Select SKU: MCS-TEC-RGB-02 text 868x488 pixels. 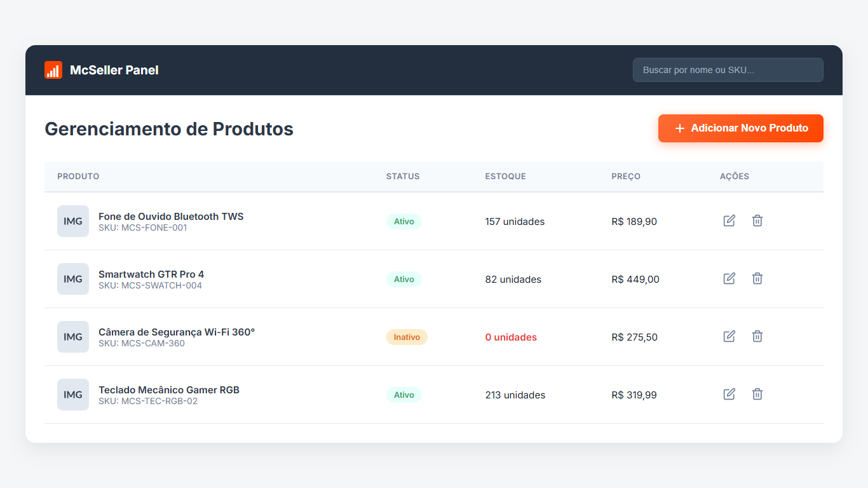(x=148, y=401)
